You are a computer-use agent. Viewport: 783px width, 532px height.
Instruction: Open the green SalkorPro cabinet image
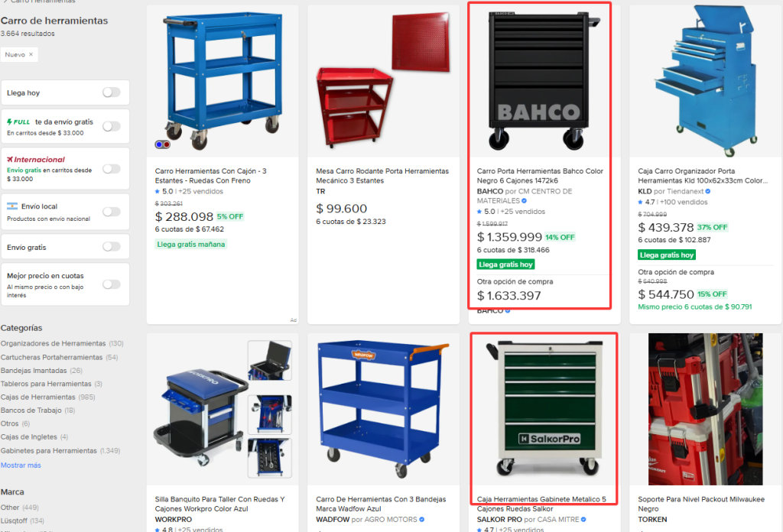(x=544, y=409)
